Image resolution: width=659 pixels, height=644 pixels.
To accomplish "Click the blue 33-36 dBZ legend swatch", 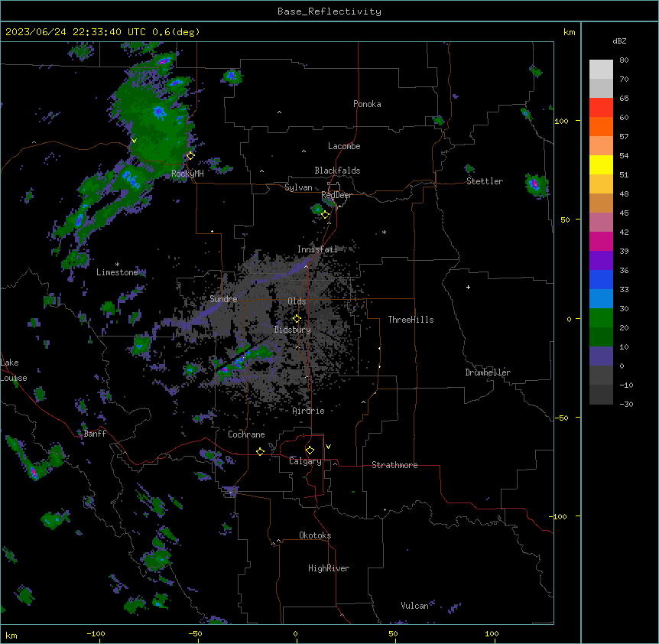I will pos(601,279).
